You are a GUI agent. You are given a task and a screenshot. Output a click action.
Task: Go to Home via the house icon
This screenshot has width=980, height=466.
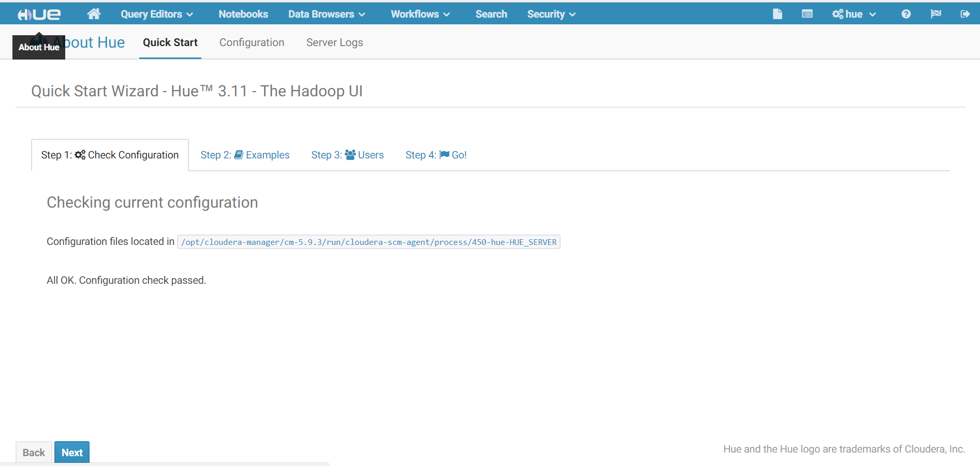point(94,14)
